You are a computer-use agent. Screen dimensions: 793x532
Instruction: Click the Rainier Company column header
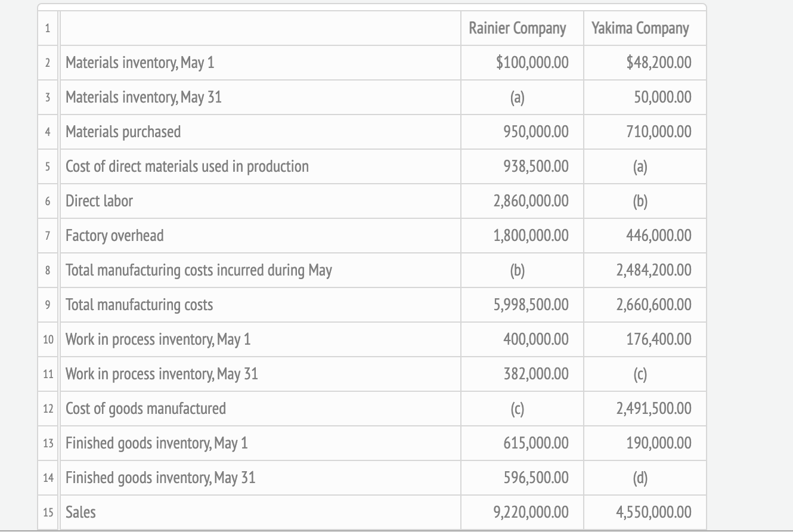[517, 28]
